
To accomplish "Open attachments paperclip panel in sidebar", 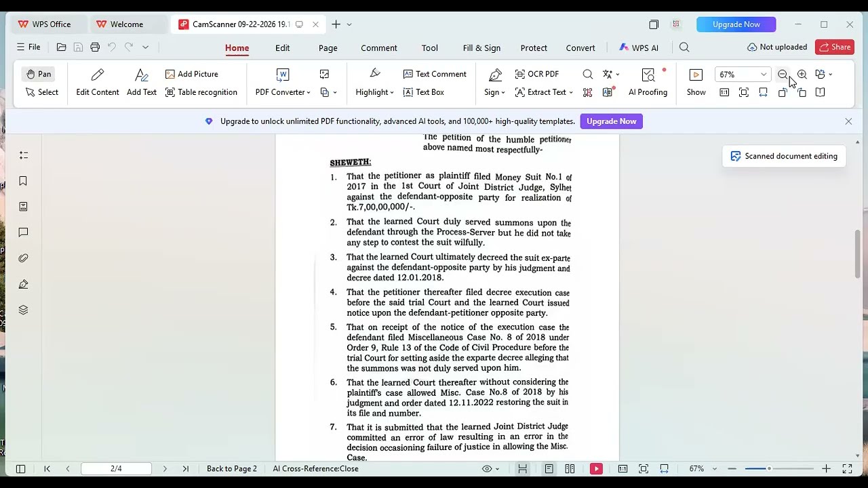I will pos(23,258).
